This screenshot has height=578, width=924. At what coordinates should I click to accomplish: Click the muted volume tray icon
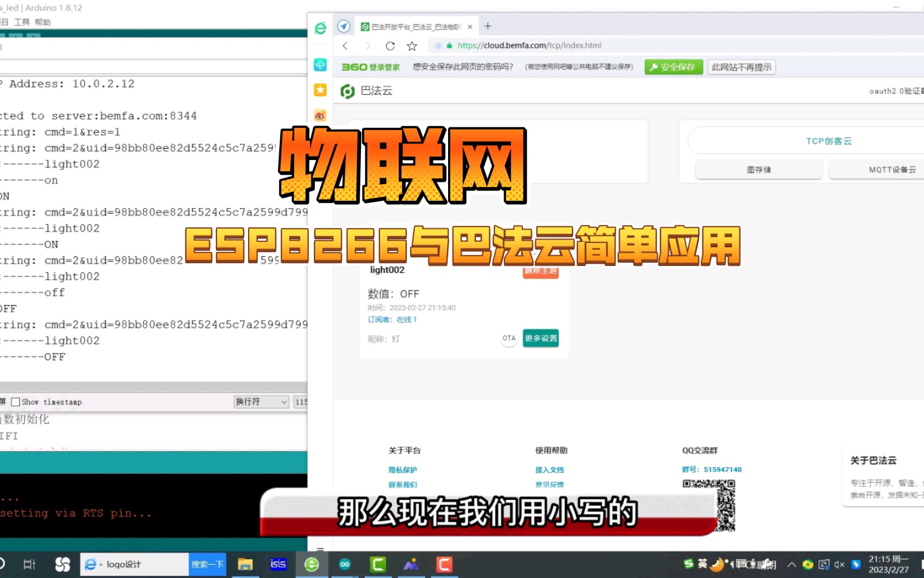click(x=840, y=565)
